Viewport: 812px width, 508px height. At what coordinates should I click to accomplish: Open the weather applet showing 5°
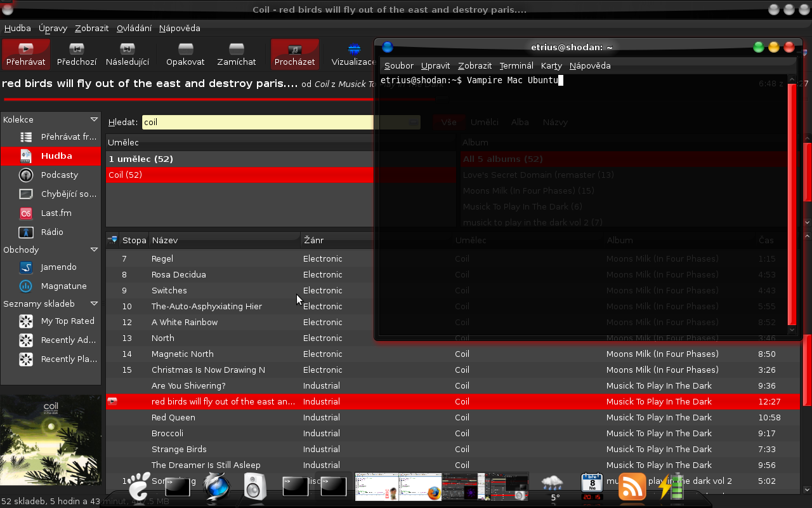click(x=553, y=487)
